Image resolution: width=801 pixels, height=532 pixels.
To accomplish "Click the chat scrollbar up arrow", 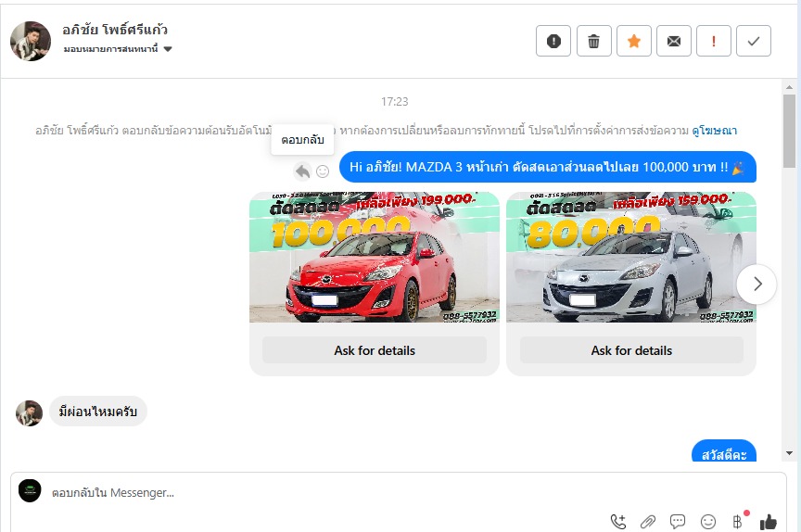I will tap(789, 87).
